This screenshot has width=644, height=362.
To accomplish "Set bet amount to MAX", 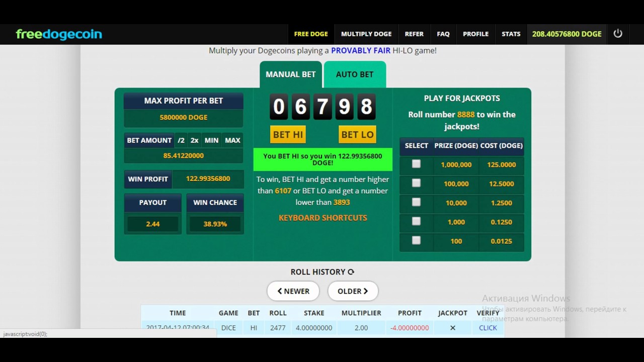I will [x=232, y=140].
